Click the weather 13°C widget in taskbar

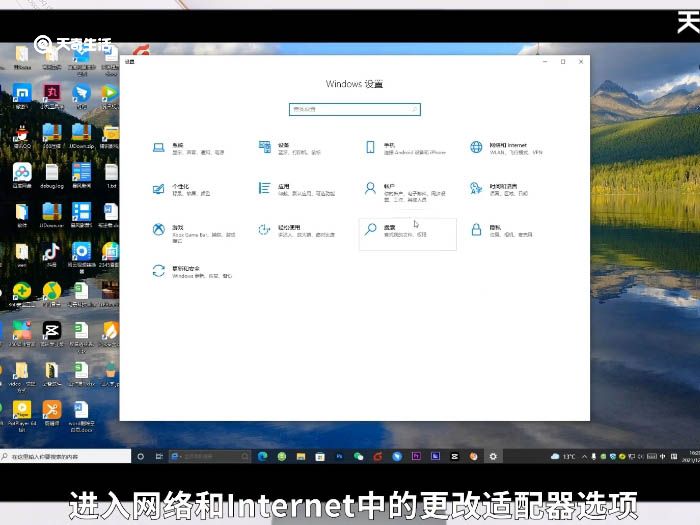(564, 456)
